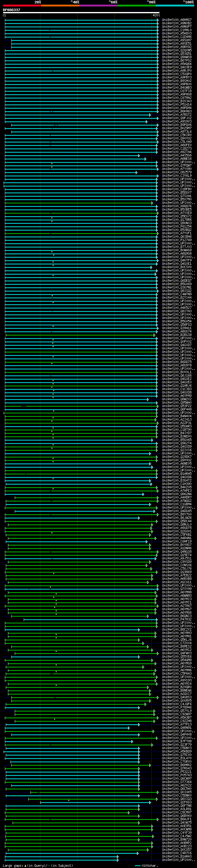Click the UniRef100_P53221 label
This screenshot has width=197, height=868.
tap(177, 772)
